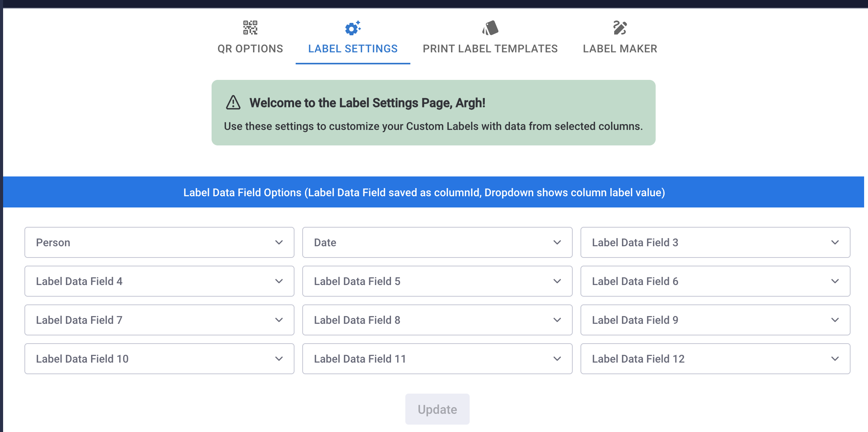Click the 'Use these settings' description text
Viewport: 868px width, 432px height.
433,126
